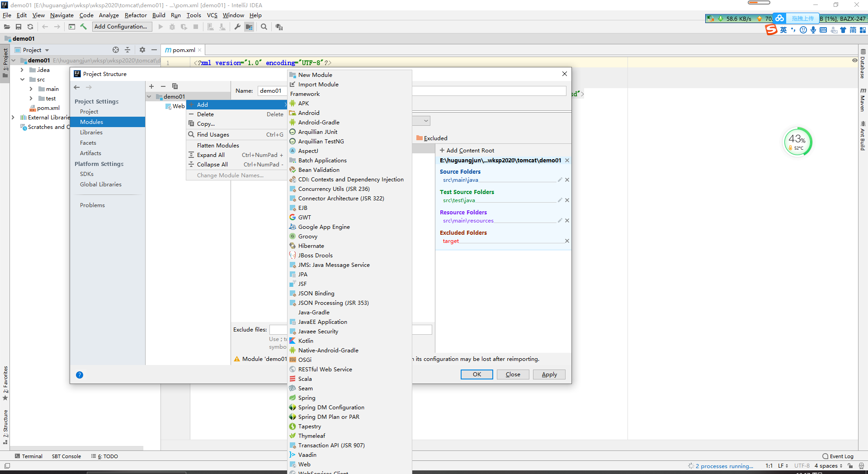This screenshot has width=868, height=474.
Task: Pick Kotlin from framework list
Action: coord(349,341)
